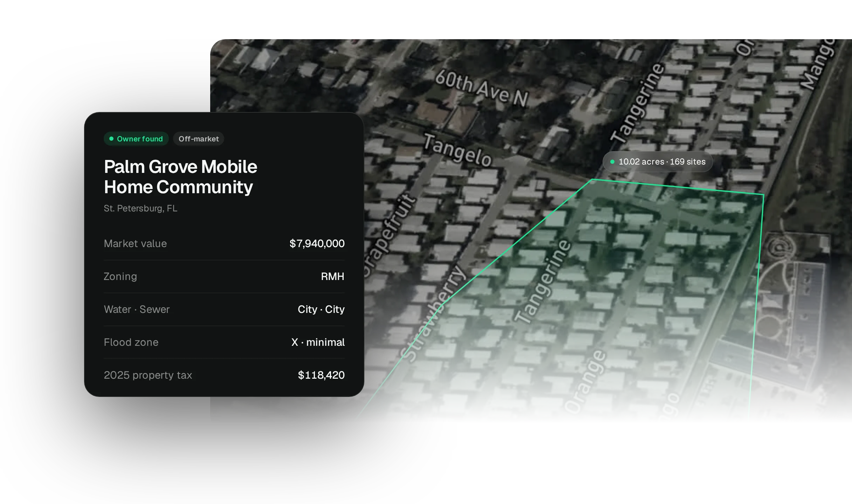Click the Zoning row label

(120, 276)
